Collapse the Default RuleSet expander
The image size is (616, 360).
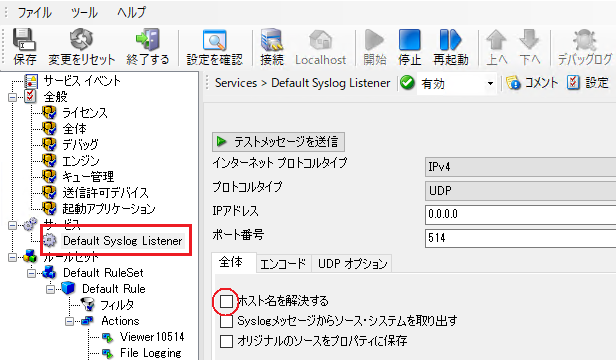pos(31,273)
